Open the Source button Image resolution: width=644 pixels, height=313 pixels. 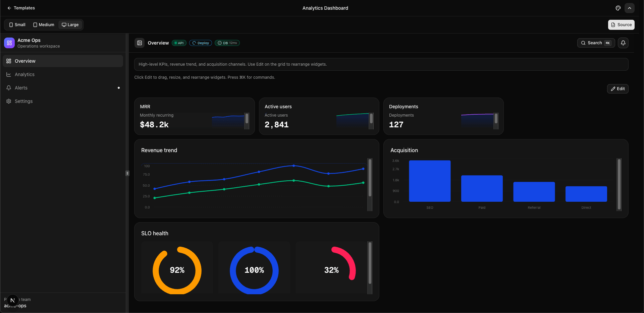[621, 25]
